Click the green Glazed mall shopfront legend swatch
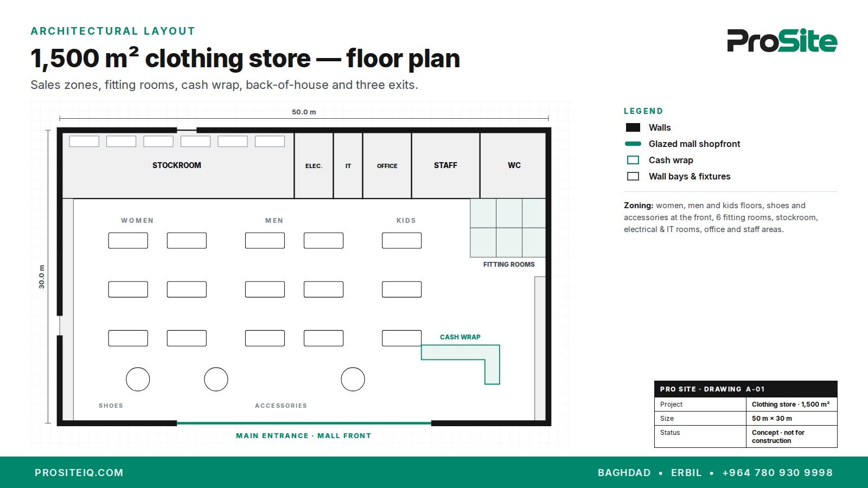Image resolution: width=868 pixels, height=488 pixels. [633, 144]
